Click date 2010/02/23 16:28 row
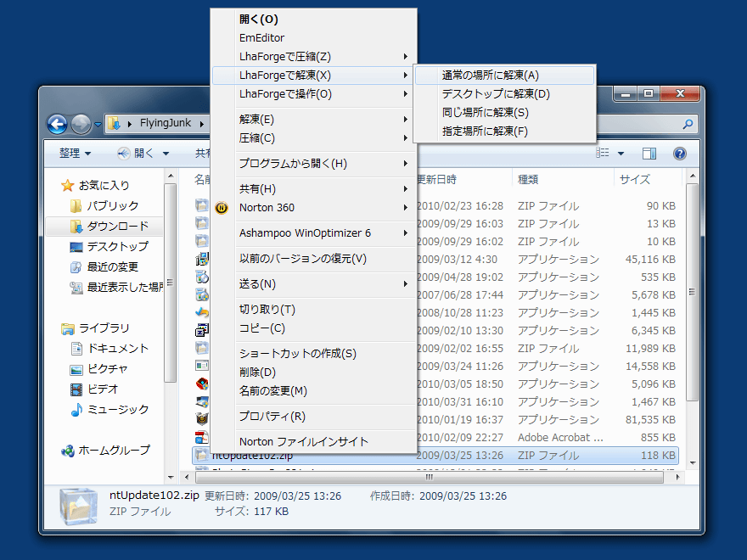The height and width of the screenshot is (560, 747). [460, 206]
